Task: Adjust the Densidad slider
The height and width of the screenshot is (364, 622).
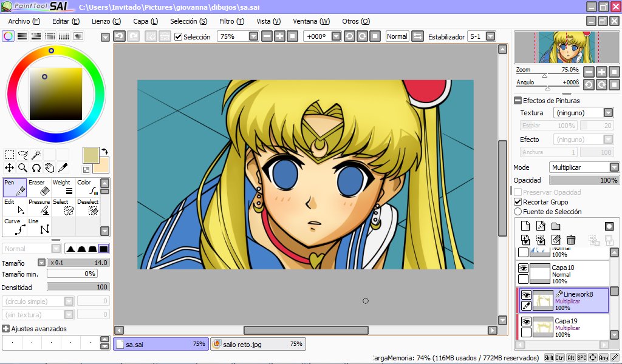Action: click(x=78, y=287)
